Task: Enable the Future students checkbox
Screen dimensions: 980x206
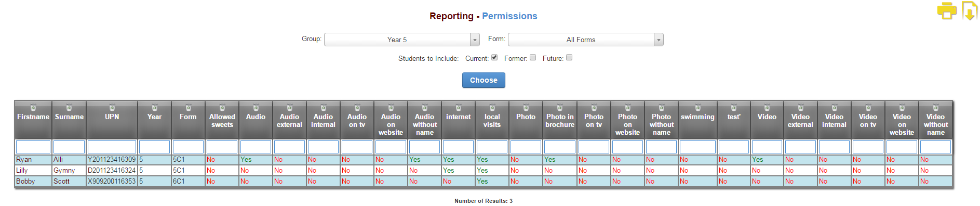Action: click(x=569, y=58)
